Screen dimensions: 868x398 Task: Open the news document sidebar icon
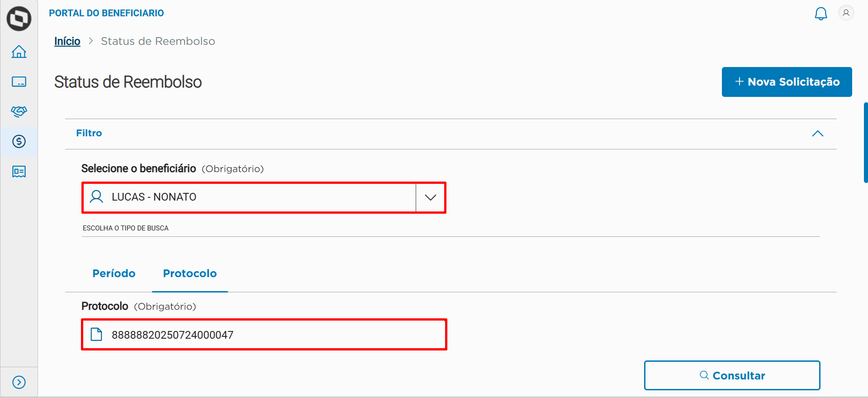(19, 172)
